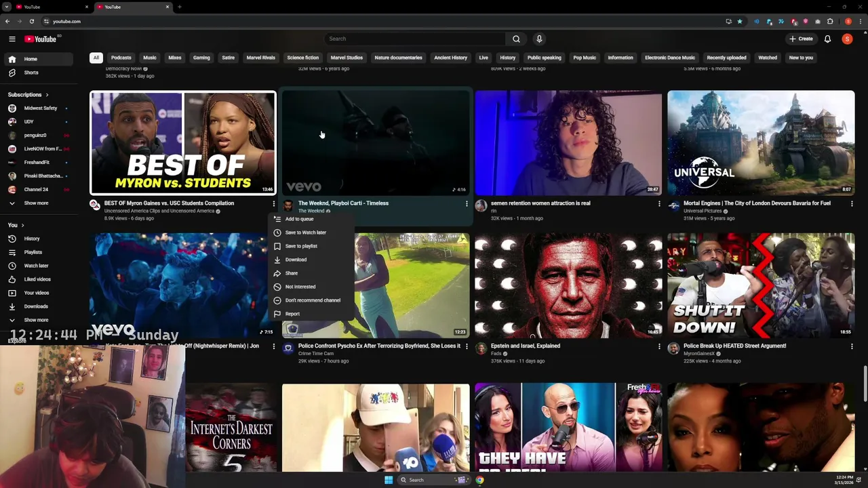Open options for Mortal Engines video
Image resolution: width=868 pixels, height=488 pixels.
(x=852, y=203)
